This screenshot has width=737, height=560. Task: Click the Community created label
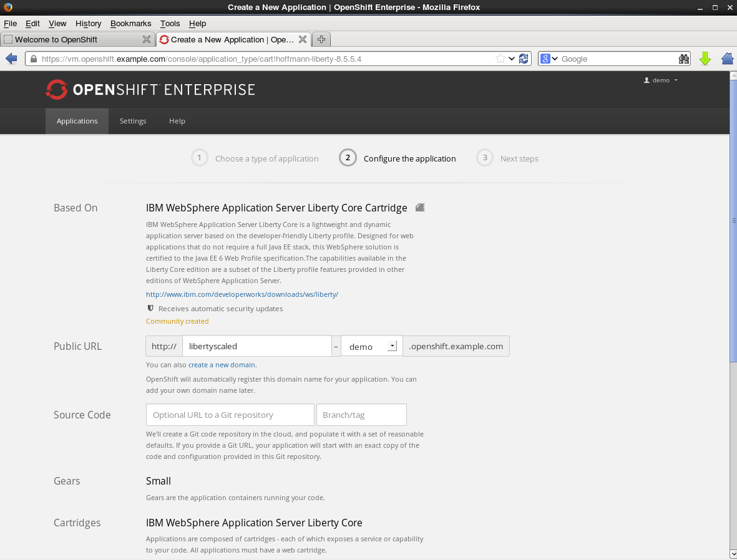177,321
